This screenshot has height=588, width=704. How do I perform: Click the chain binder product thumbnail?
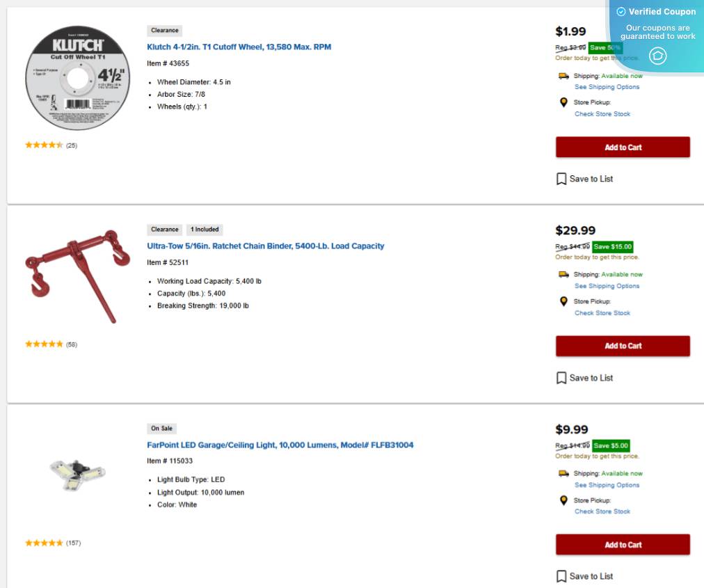tap(77, 275)
